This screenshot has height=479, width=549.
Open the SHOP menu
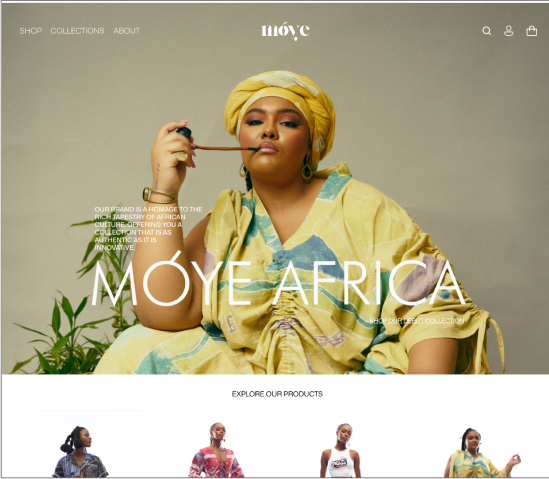[31, 31]
